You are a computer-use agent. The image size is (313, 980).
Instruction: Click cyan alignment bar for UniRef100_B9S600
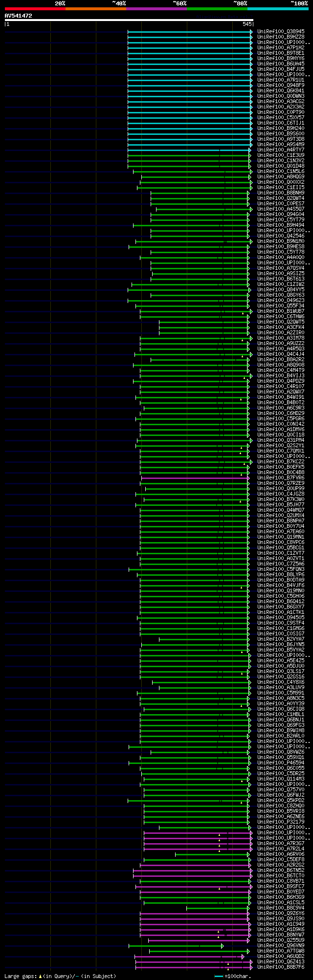tap(190, 134)
